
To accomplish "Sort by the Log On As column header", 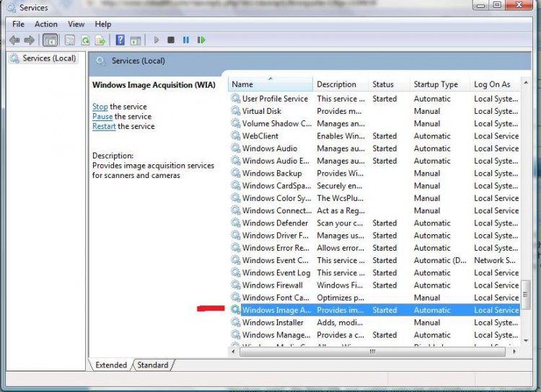I will coord(495,84).
